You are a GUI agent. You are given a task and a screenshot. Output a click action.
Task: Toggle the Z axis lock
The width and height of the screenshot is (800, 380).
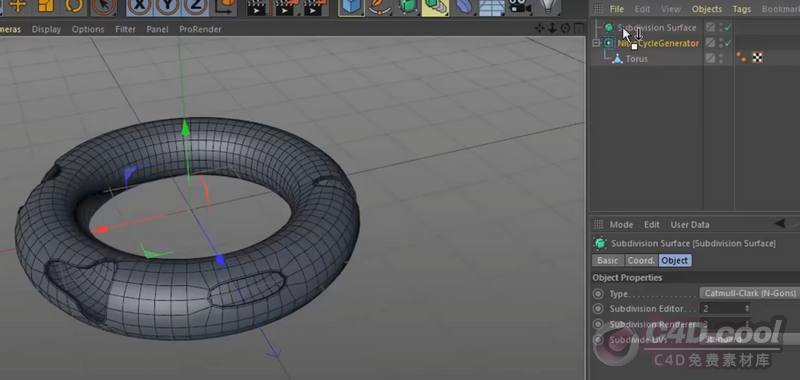(x=195, y=7)
